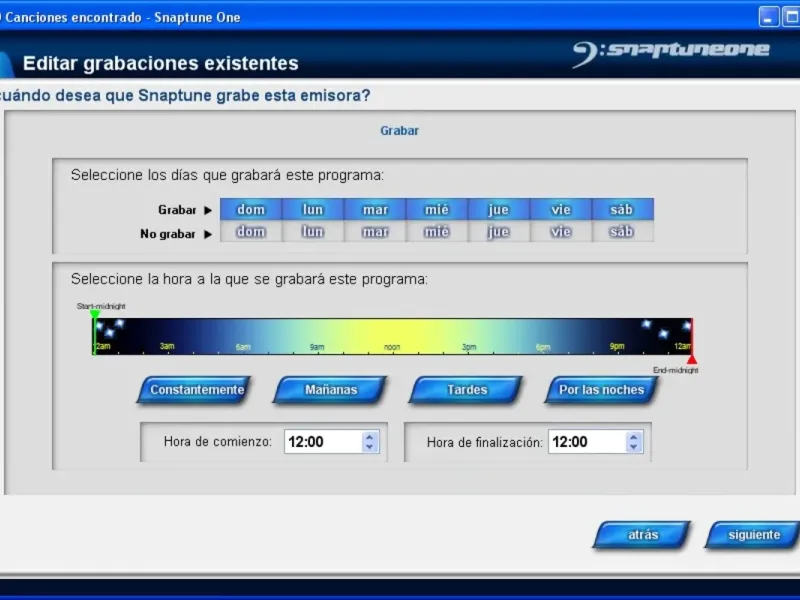
Task: Select mié in the Grabar row
Action: pos(437,209)
